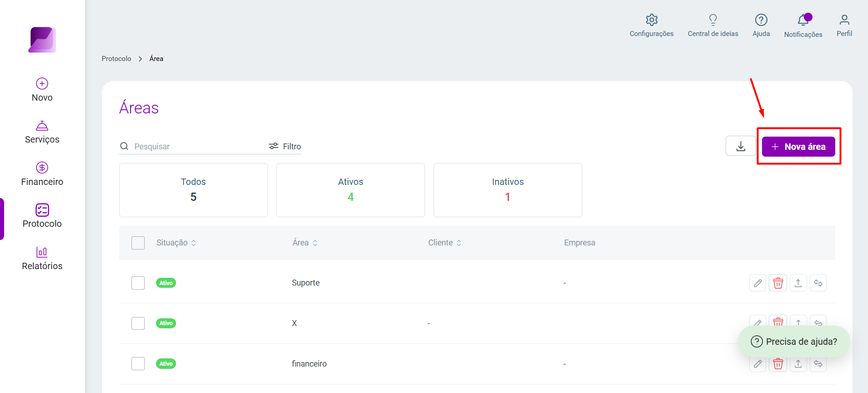This screenshot has width=868, height=393.
Task: Open Novo in the sidebar
Action: pyautogui.click(x=42, y=90)
